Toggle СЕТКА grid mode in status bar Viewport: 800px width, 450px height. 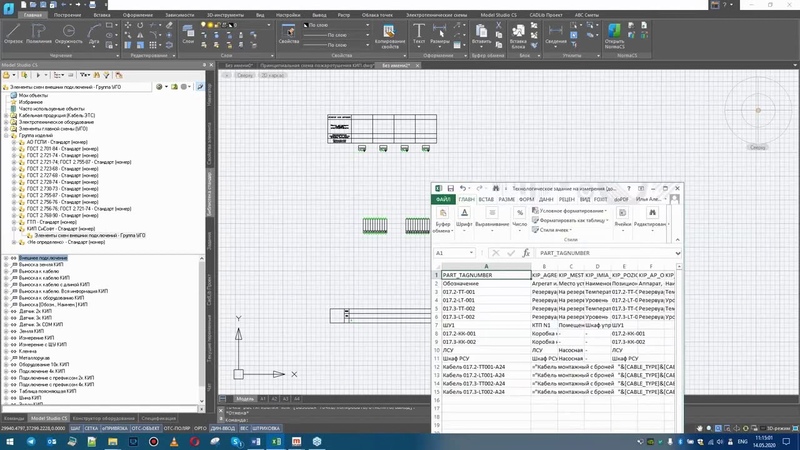[x=91, y=428]
